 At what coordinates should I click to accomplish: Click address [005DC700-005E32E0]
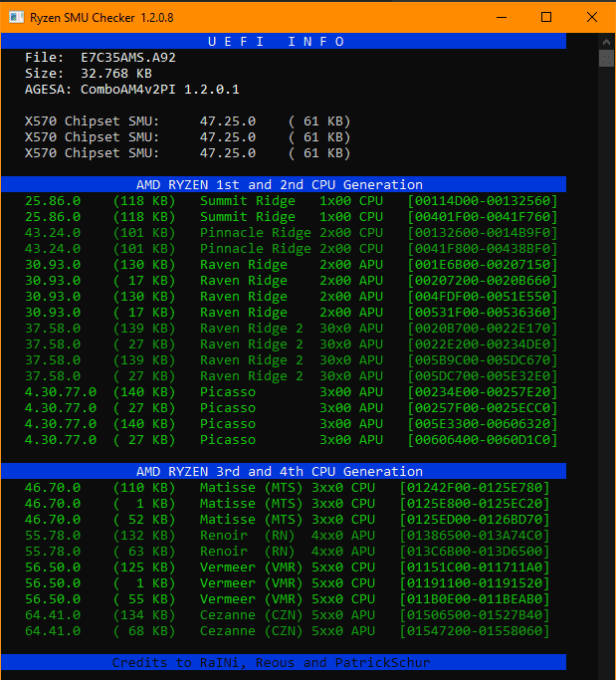pos(482,376)
